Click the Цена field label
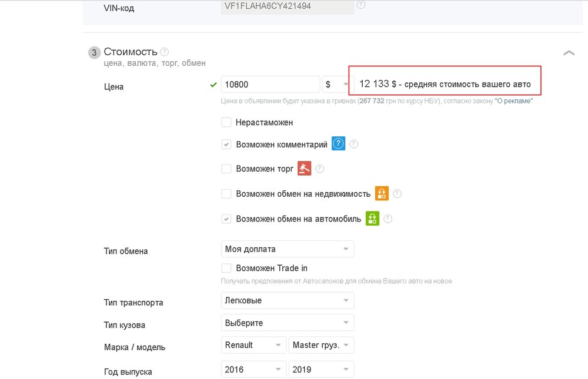 click(113, 86)
